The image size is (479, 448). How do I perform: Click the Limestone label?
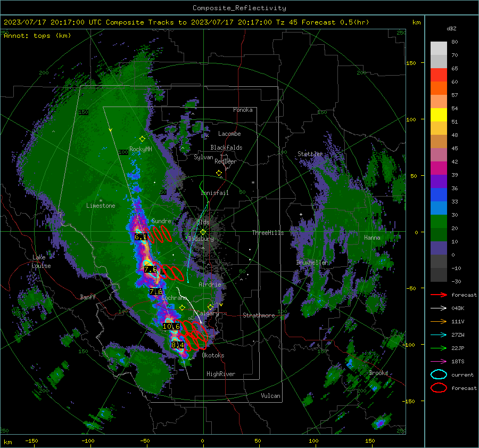pos(101,206)
